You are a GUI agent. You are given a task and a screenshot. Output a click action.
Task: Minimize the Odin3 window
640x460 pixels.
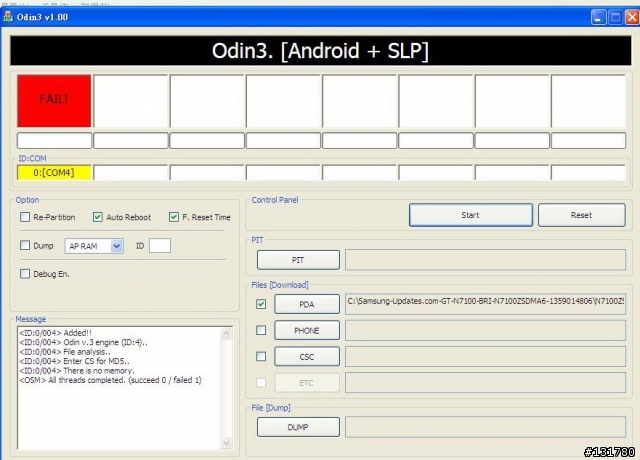pos(598,17)
